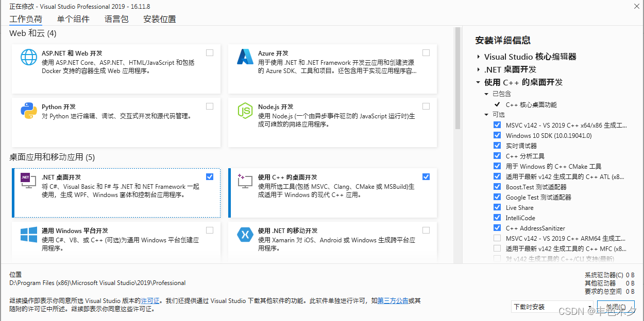Uncheck the Live Share component
The height and width of the screenshot is (321, 644).
pyautogui.click(x=497, y=207)
